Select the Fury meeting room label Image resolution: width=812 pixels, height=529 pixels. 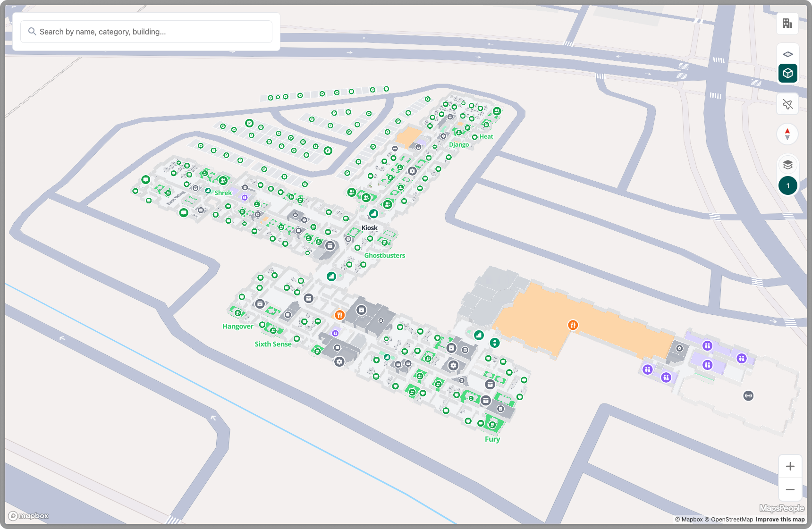tap(492, 439)
